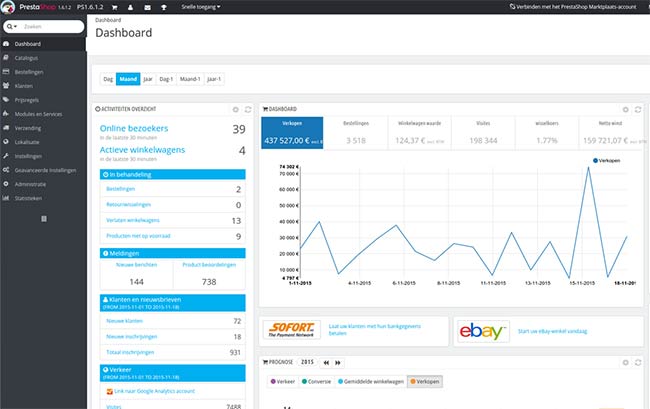Click Start uw eBay-winkel vandaag link
This screenshot has width=650, height=409.
point(552,331)
